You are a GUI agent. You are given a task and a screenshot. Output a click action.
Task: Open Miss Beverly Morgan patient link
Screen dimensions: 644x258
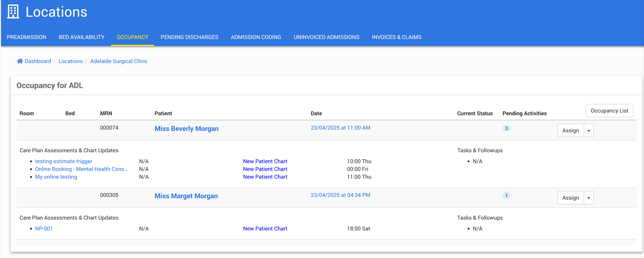186,129
